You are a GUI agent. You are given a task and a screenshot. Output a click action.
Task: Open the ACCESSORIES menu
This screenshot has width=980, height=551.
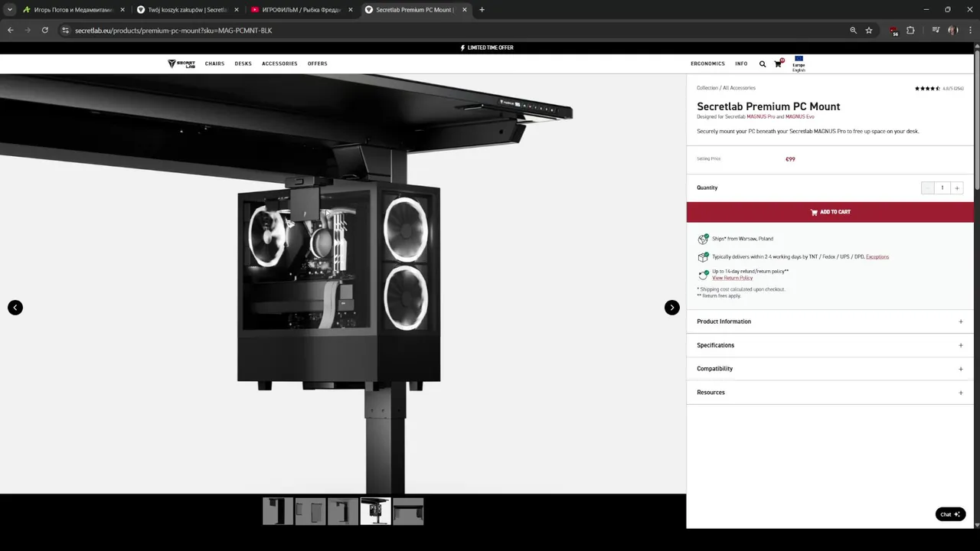pos(279,64)
